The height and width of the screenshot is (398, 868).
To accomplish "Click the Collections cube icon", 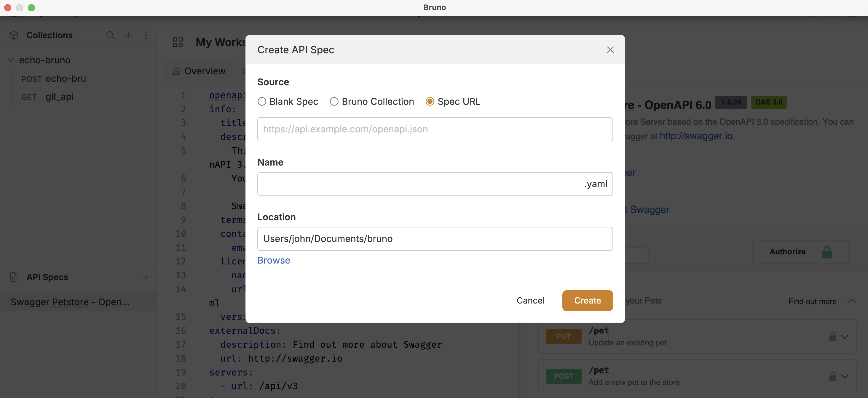I will pyautogui.click(x=14, y=35).
